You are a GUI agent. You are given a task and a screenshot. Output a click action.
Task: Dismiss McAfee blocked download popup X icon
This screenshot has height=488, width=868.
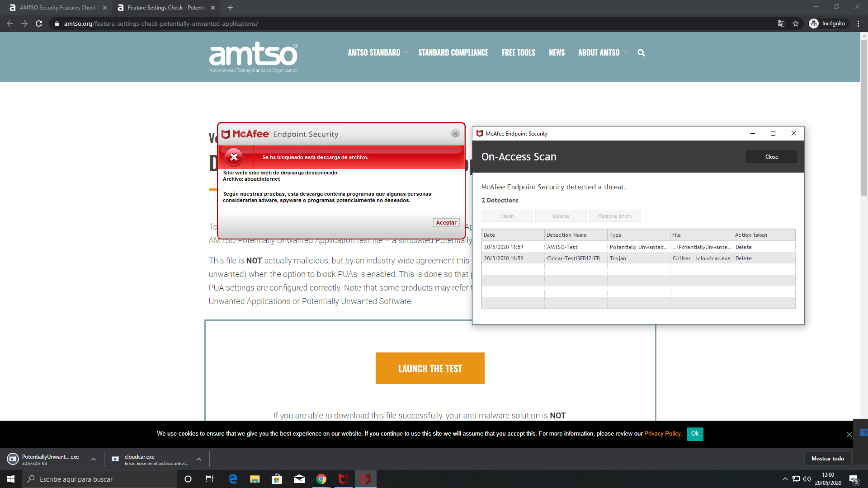(455, 134)
